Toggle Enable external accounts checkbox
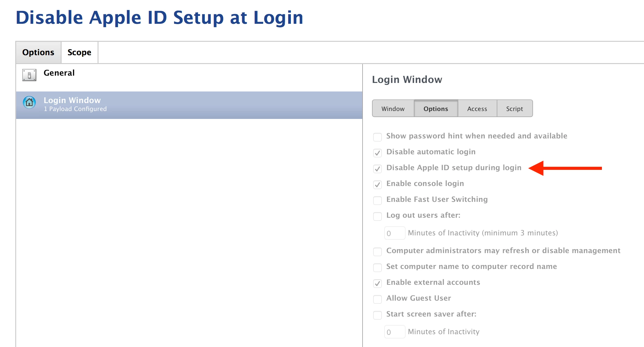 click(x=377, y=283)
